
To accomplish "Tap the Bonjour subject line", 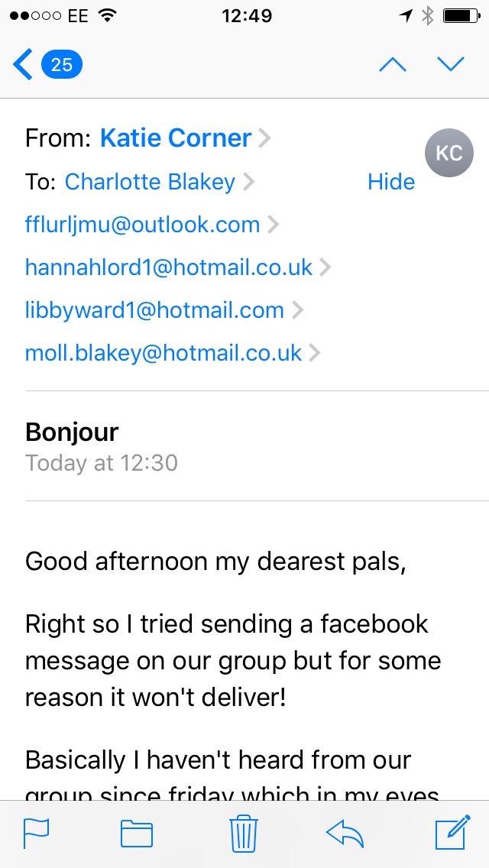I will pos(72,432).
